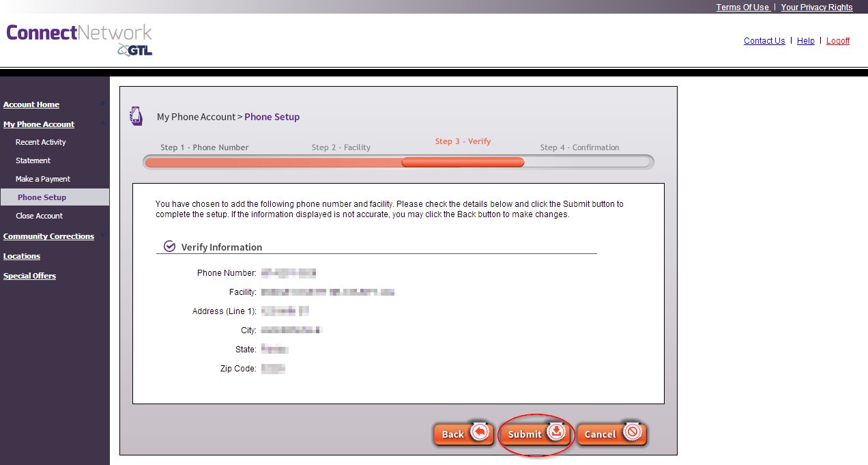The height and width of the screenshot is (465, 868).
Task: Open Community Corrections menu
Action: pos(48,236)
